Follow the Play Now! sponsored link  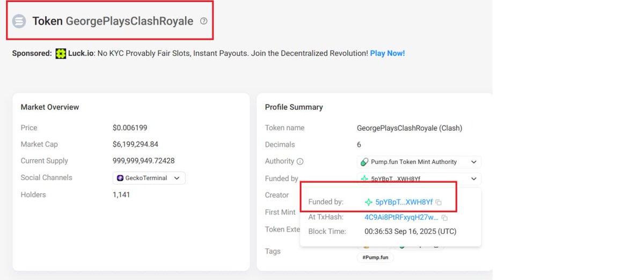click(387, 54)
